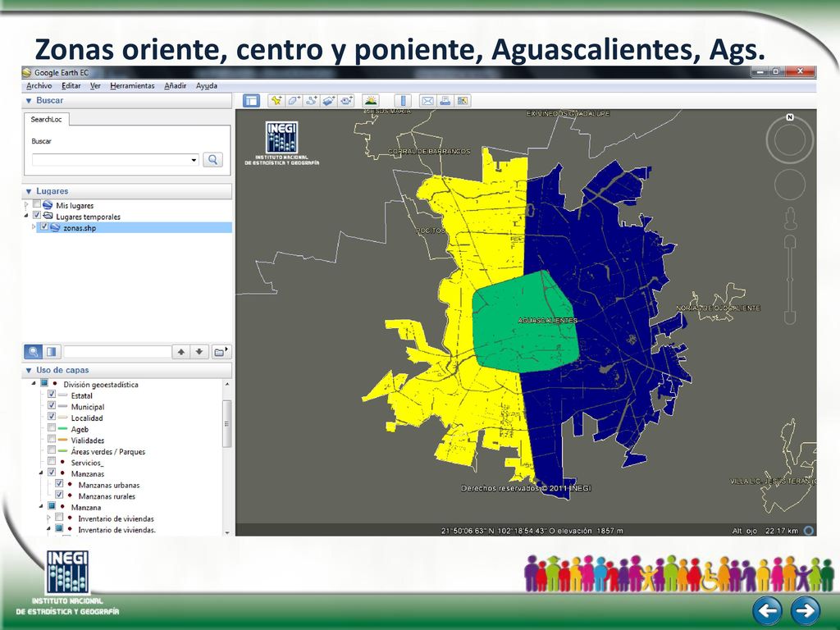The image size is (840, 630).
Task: Toggle the split panel icon under Lugares
Action: pos(52,352)
